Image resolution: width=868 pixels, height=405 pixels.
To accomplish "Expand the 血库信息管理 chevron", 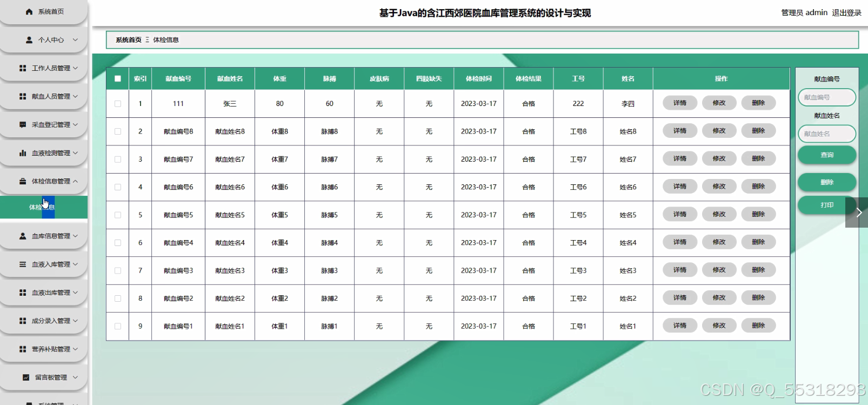I will point(75,236).
